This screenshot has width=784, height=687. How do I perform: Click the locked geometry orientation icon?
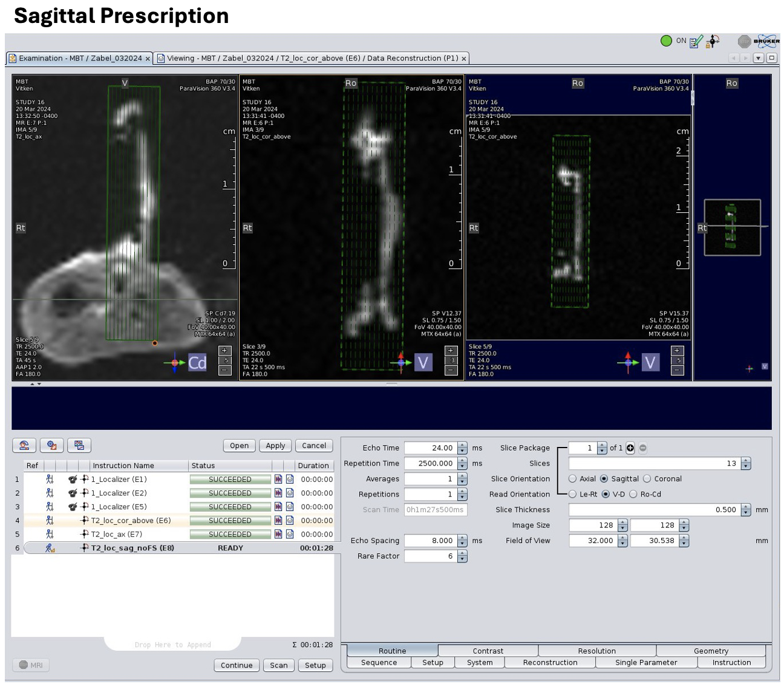pyautogui.click(x=713, y=41)
